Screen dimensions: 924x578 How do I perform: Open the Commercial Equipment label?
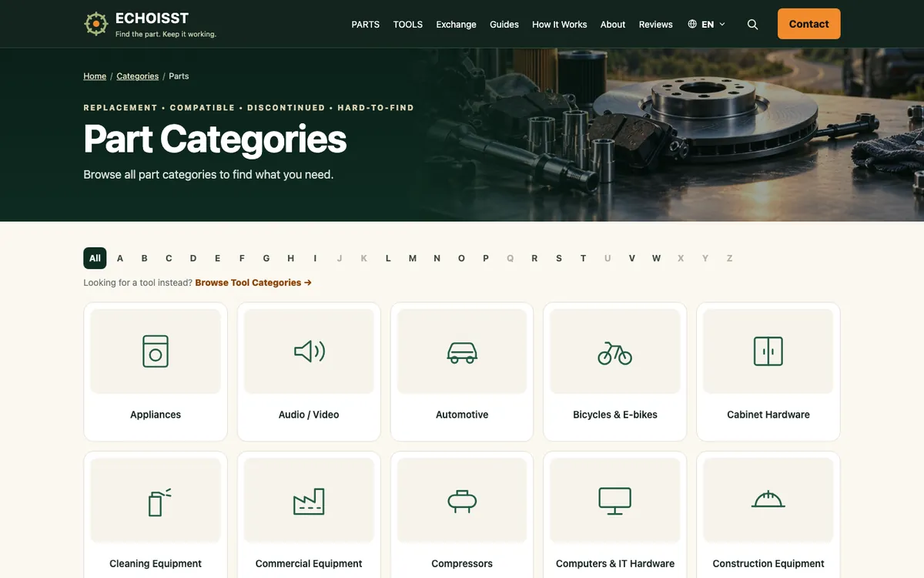point(309,563)
